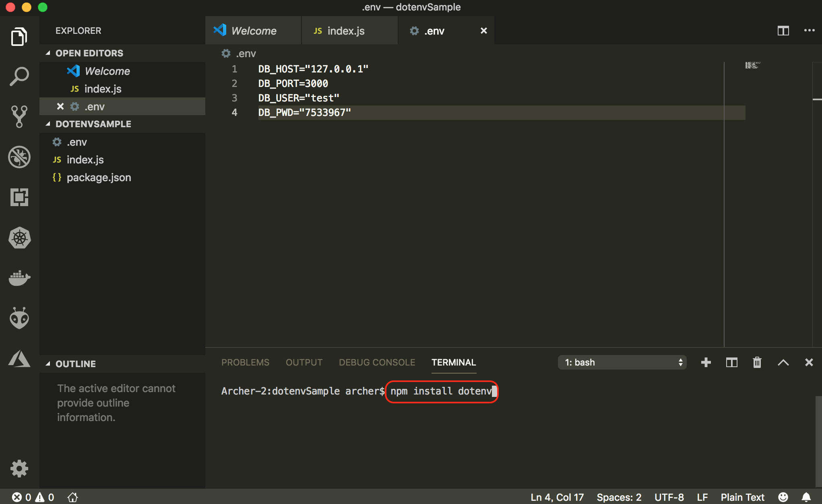Image resolution: width=822 pixels, height=504 pixels.
Task: Open the Search view in the sidebar
Action: pos(19,76)
